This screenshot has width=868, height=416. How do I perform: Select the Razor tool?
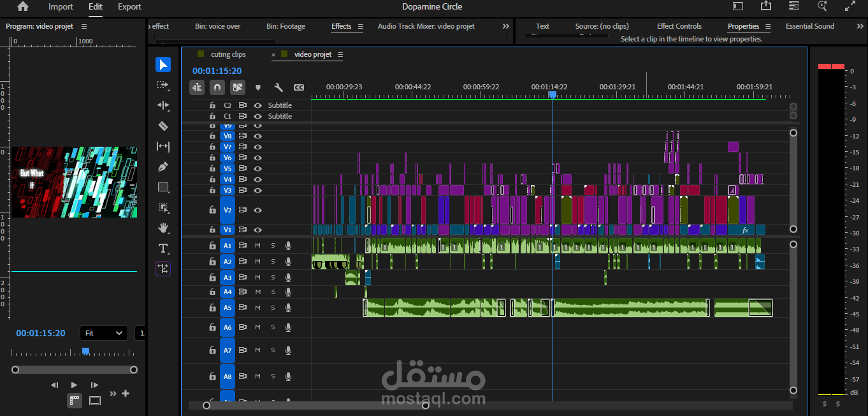[163, 126]
